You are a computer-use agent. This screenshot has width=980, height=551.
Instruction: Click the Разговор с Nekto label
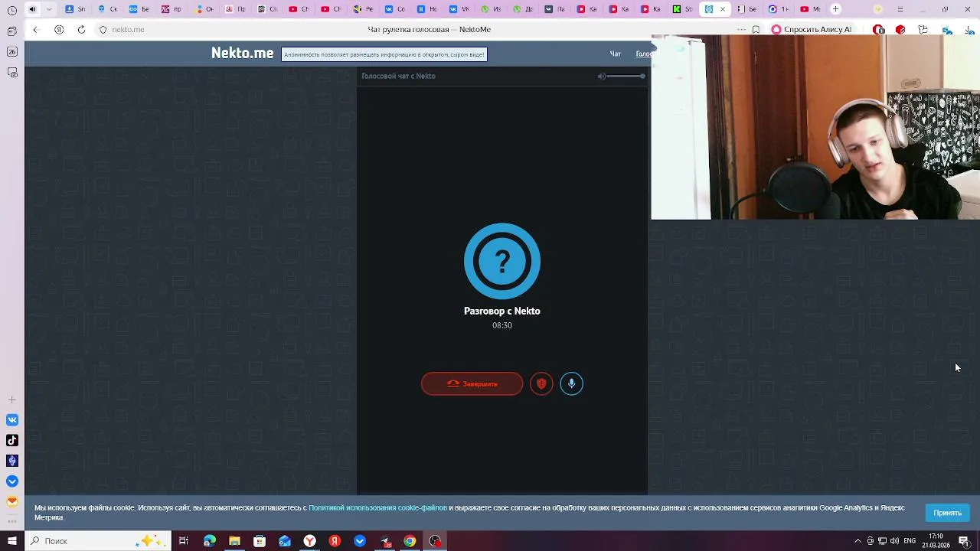point(502,311)
